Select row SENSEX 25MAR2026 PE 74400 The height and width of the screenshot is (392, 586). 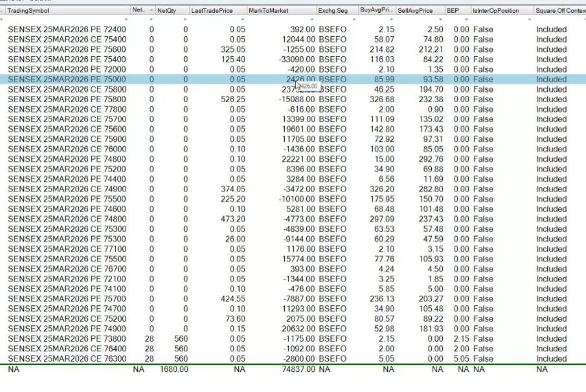[x=293, y=179]
